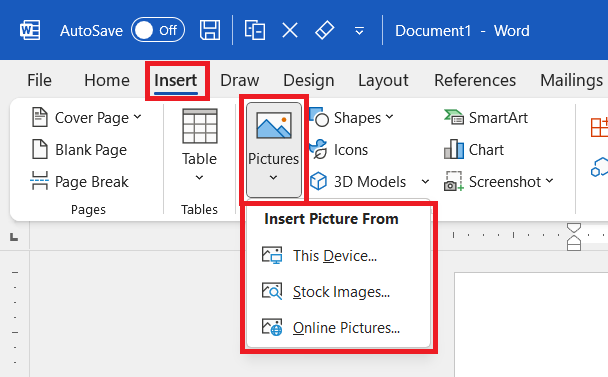The height and width of the screenshot is (377, 608).
Task: Toggle the AutoSave switch
Action: click(157, 30)
